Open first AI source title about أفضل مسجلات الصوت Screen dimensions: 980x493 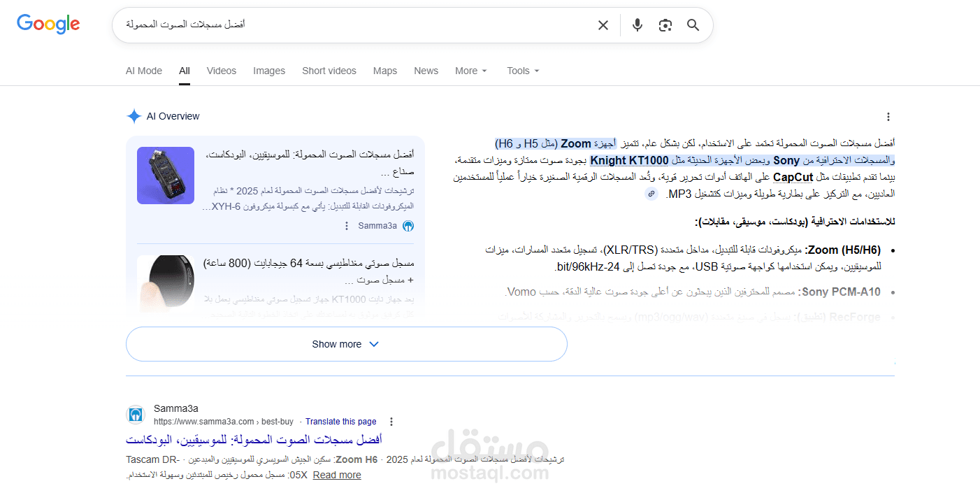(x=309, y=163)
